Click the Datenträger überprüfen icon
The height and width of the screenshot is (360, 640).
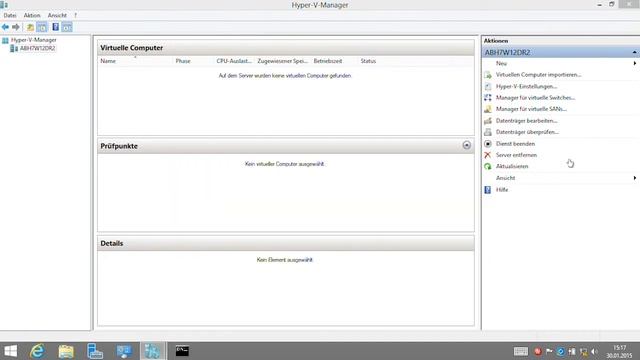pos(488,132)
